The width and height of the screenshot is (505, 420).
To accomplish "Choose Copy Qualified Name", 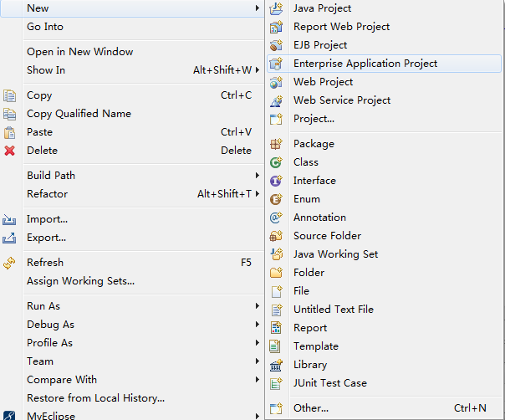I will click(79, 114).
